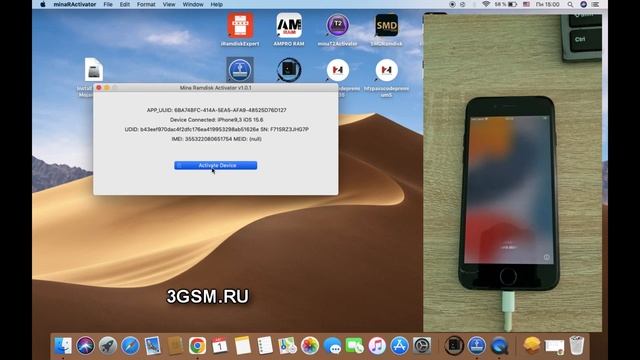Viewport: 640px width, 360px height.
Task: Open Calendar from the Dock
Action: [220, 346]
